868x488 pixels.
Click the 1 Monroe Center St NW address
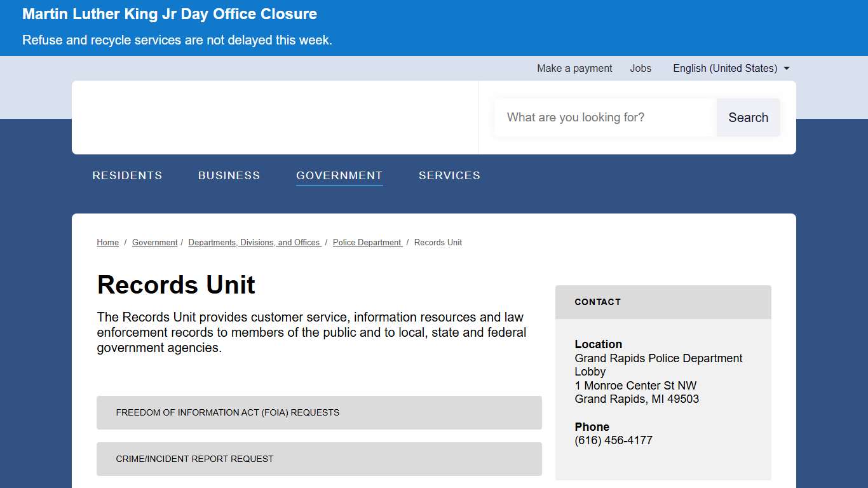click(635, 386)
